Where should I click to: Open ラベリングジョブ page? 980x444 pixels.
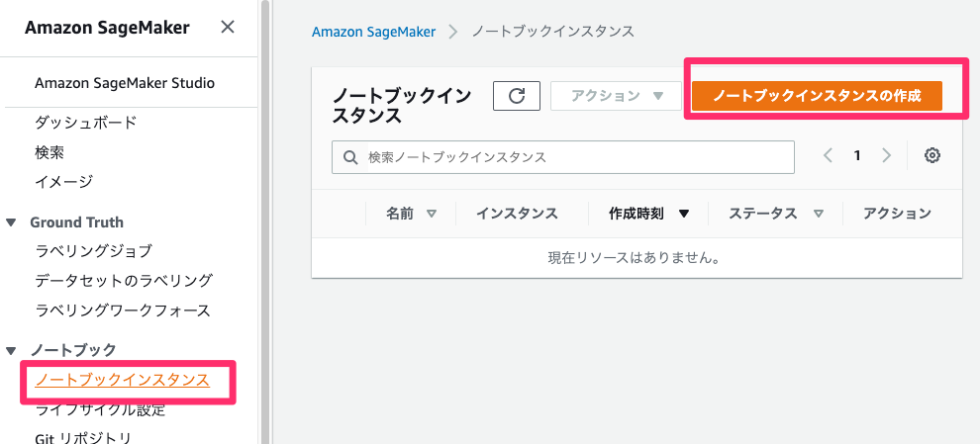[x=94, y=251]
